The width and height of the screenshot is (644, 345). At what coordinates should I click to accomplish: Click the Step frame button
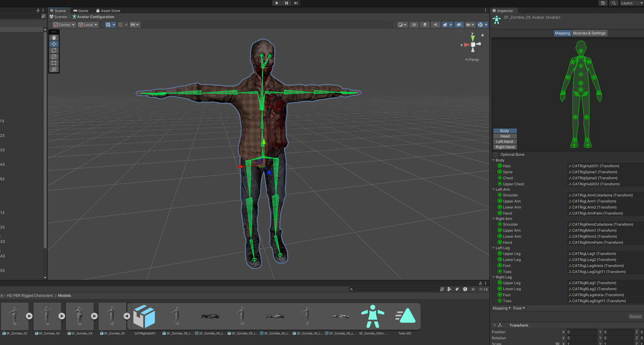tap(297, 3)
